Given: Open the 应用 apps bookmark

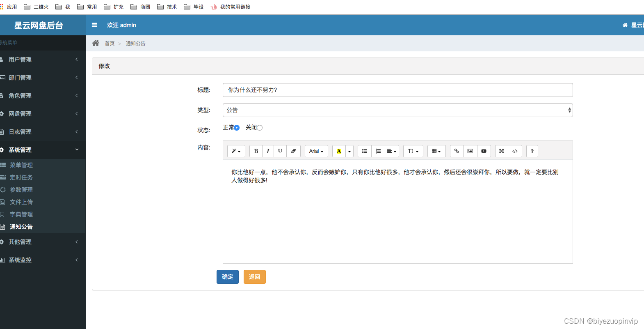Looking at the screenshot, I should 9,7.
